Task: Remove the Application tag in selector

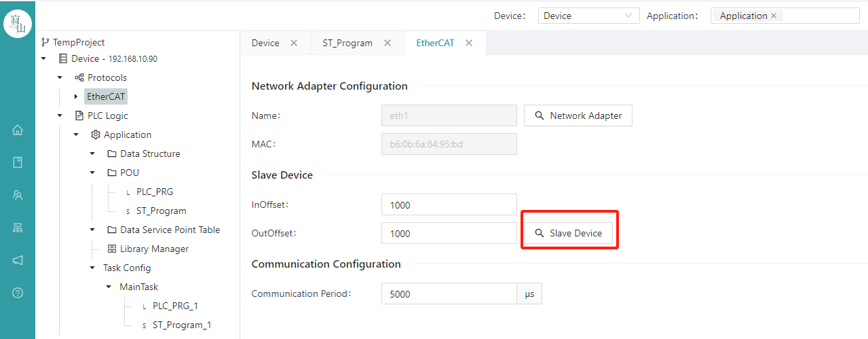Action: point(774,16)
